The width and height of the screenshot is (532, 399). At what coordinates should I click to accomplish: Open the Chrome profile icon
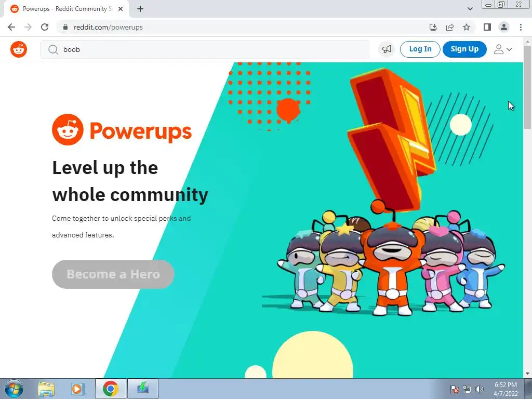[x=504, y=27]
